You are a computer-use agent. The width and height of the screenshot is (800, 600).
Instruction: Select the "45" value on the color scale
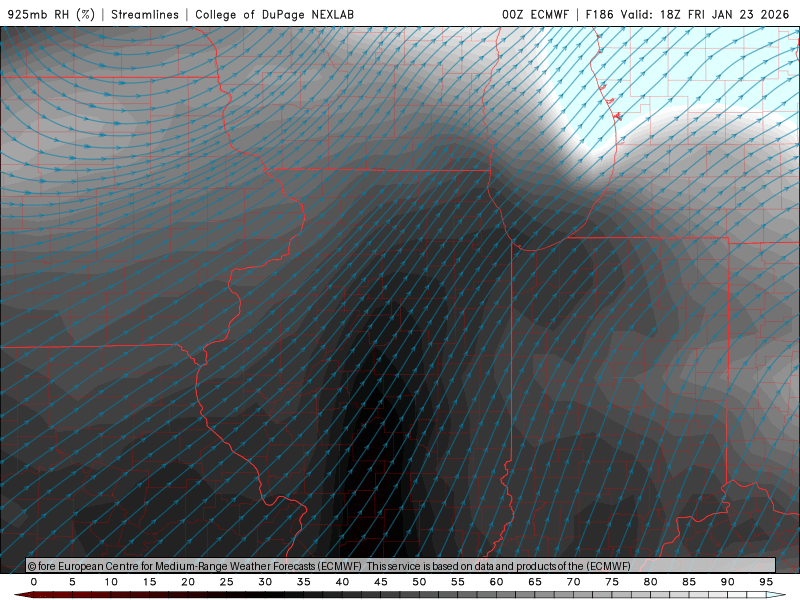(381, 582)
